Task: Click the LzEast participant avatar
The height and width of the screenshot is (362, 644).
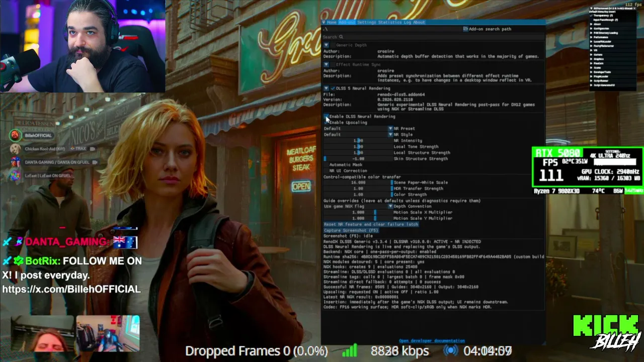Action: pyautogui.click(x=16, y=175)
